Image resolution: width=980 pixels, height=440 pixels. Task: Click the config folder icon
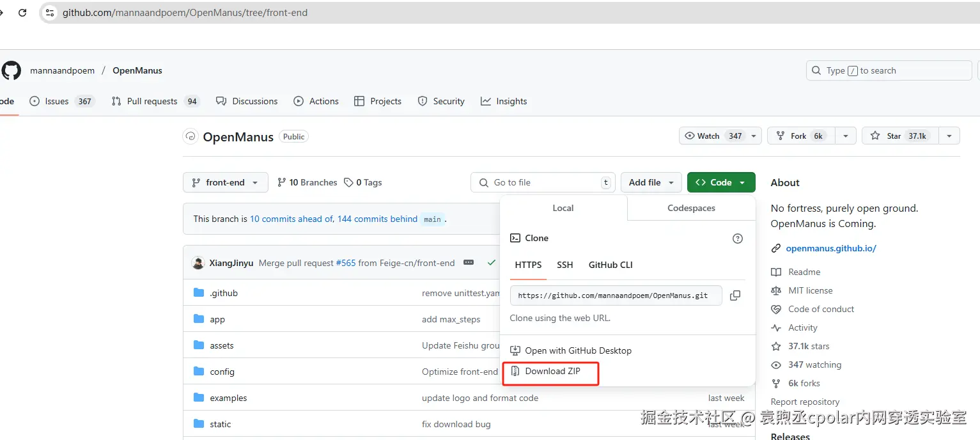click(199, 372)
